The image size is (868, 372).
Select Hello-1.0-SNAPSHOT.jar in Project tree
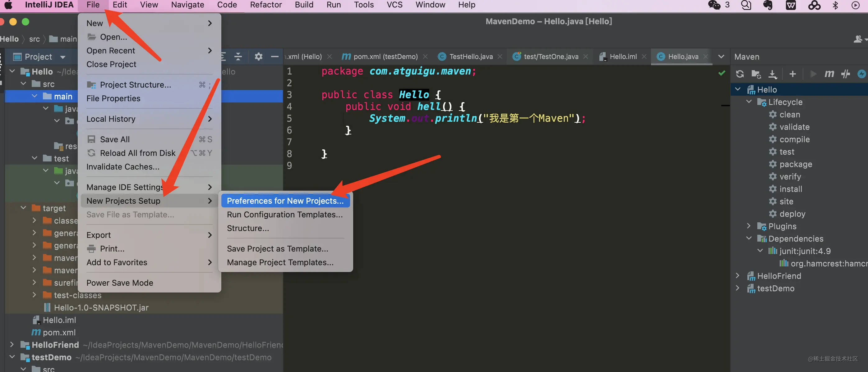[101, 307]
